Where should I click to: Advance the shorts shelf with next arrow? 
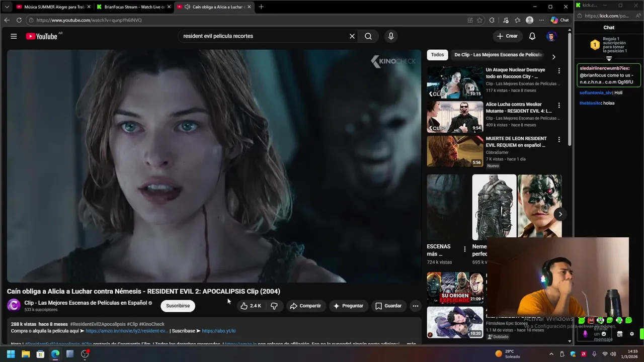point(560,214)
